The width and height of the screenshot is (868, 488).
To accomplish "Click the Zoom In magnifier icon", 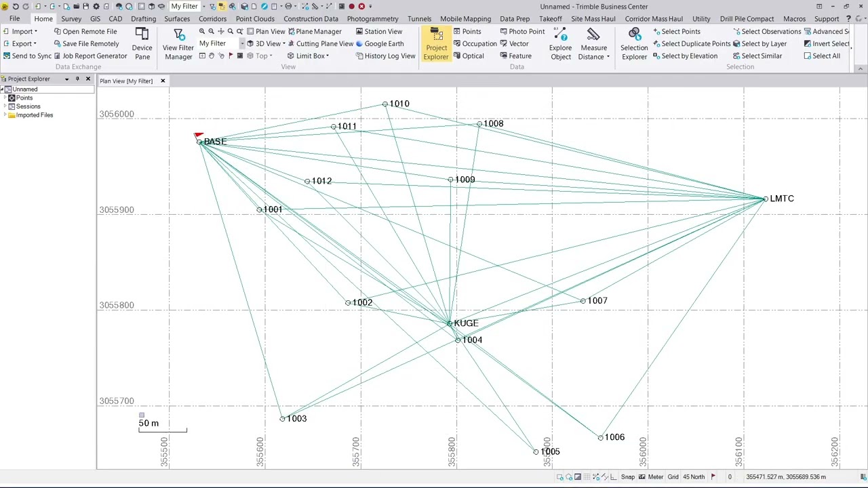I will tap(202, 31).
